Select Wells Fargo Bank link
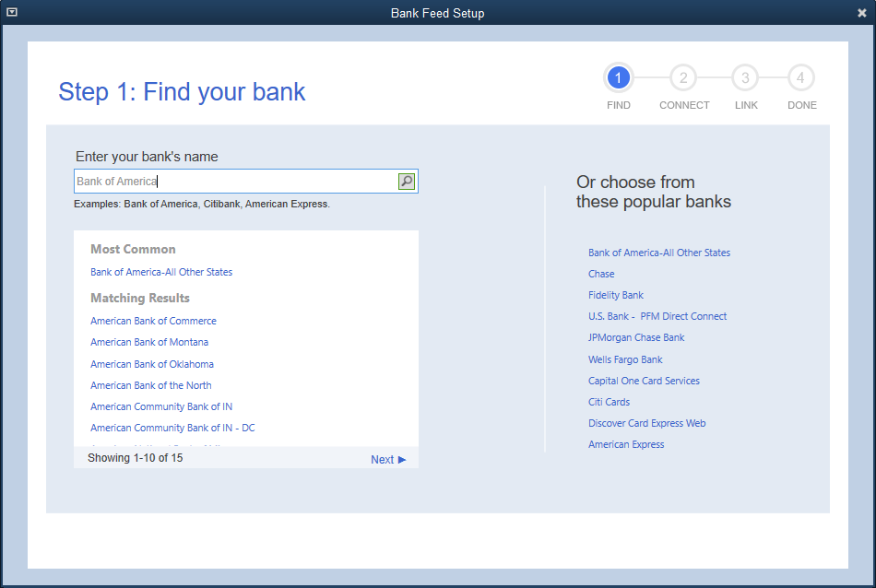The width and height of the screenshot is (876, 588). tap(625, 359)
